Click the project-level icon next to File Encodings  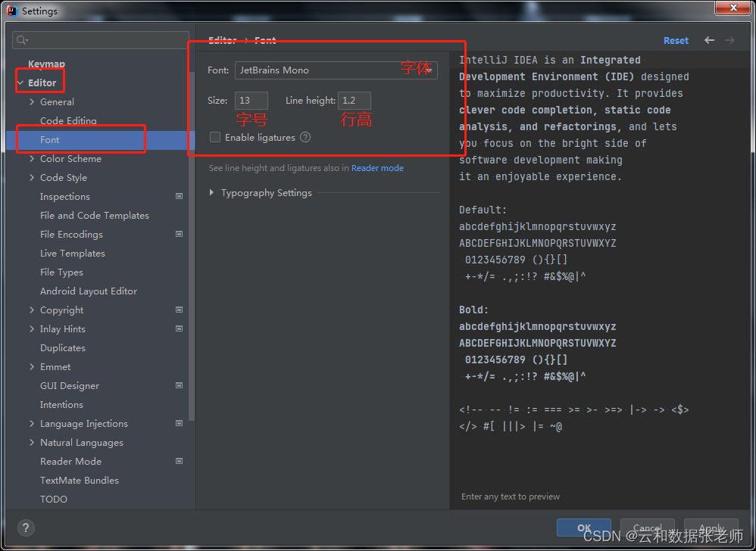point(180,234)
